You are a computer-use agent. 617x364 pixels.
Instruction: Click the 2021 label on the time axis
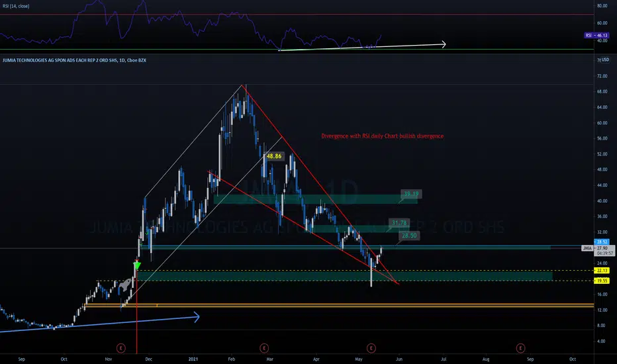[193, 359]
